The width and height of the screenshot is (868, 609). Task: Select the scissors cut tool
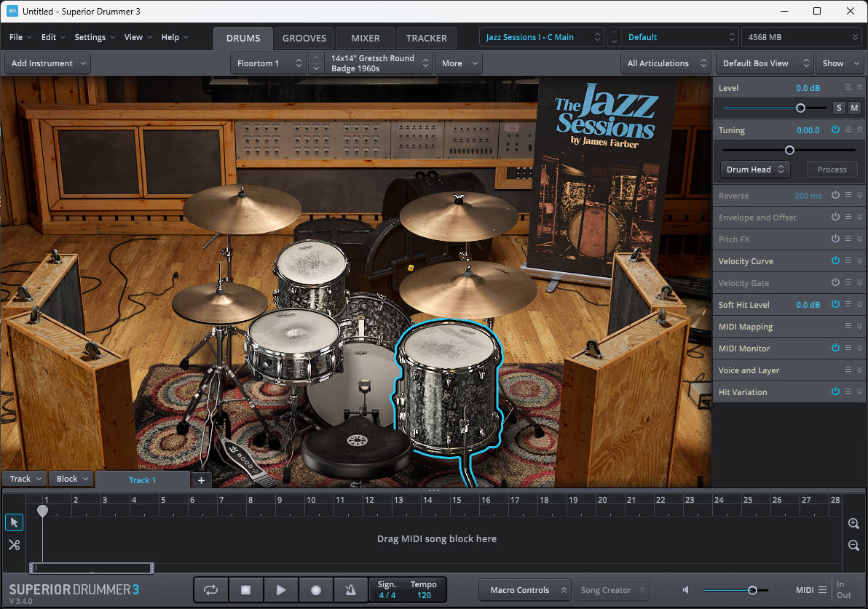pos(15,545)
